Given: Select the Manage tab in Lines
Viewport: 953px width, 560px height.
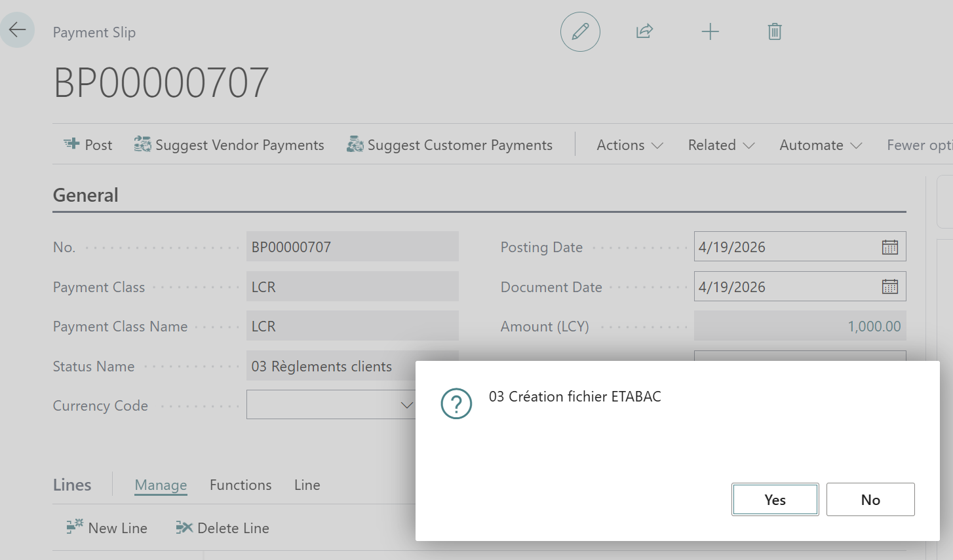Looking at the screenshot, I should (161, 485).
